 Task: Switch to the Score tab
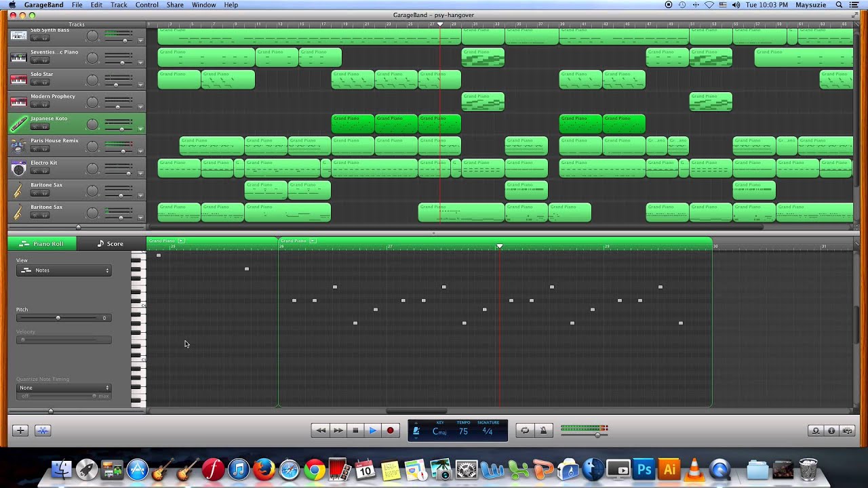coord(111,243)
